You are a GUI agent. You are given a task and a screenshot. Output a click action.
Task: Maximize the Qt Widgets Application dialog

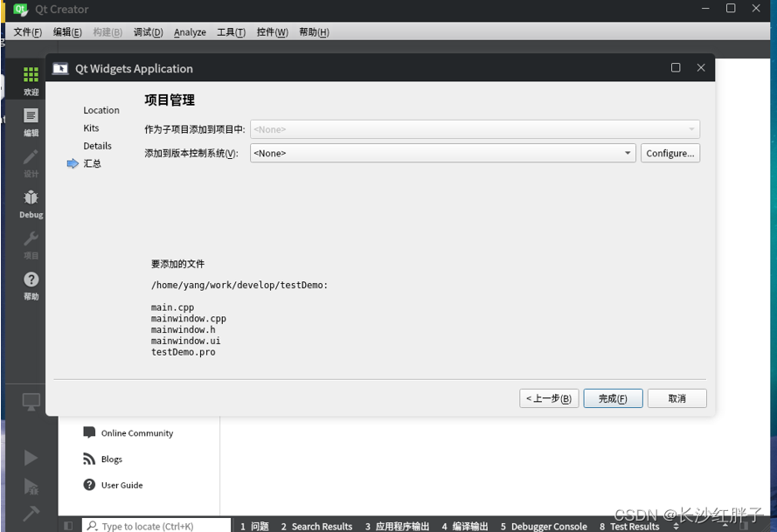coord(676,67)
